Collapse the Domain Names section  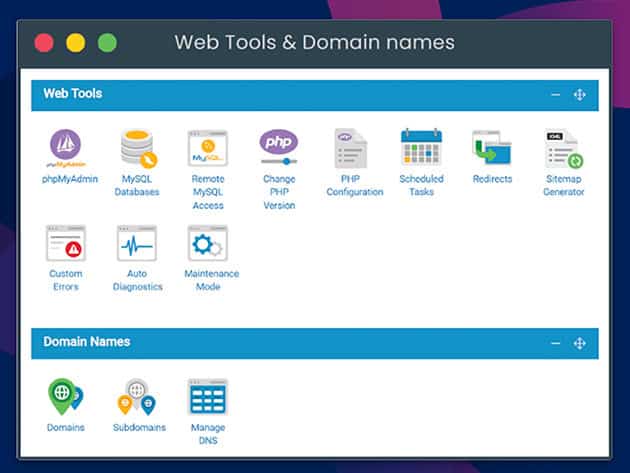(x=556, y=344)
